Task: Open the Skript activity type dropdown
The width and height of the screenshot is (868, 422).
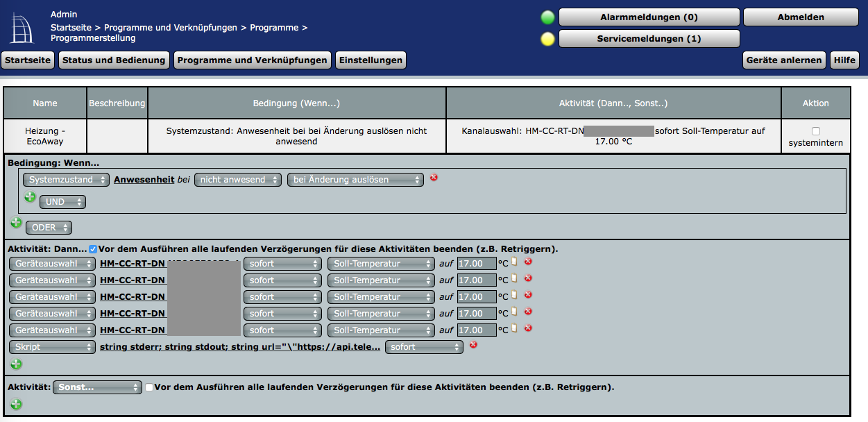Action: coord(52,347)
